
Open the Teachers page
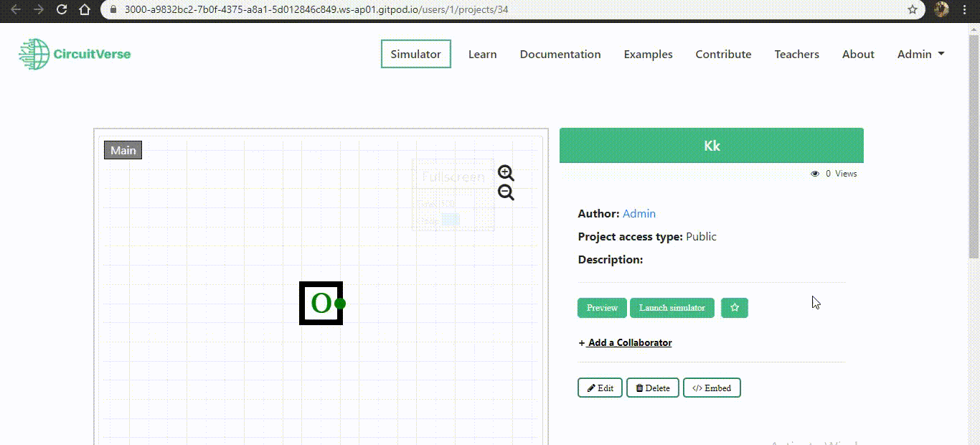click(x=797, y=55)
